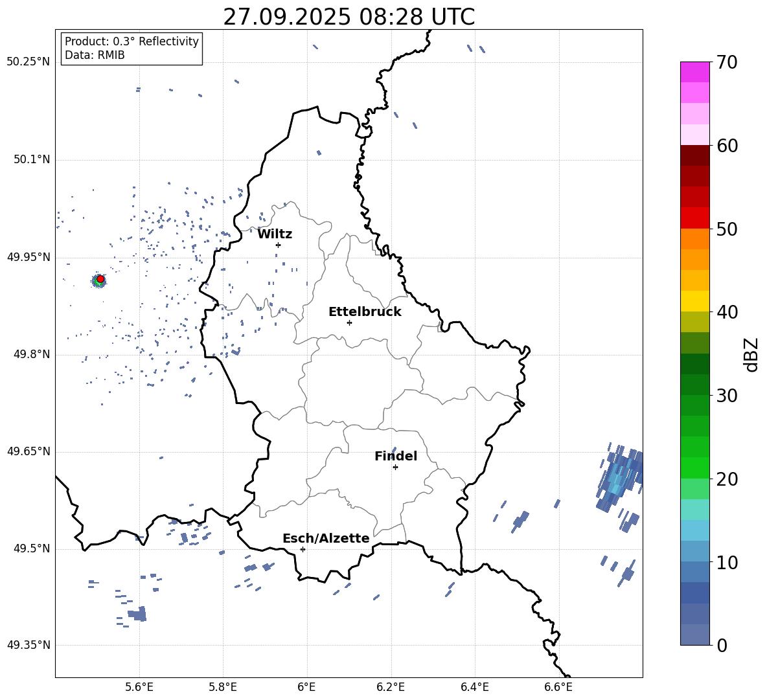Viewport: 767px width, 700px height.
Task: Click the Ettelbruck station cross marker
Action: click(x=349, y=322)
